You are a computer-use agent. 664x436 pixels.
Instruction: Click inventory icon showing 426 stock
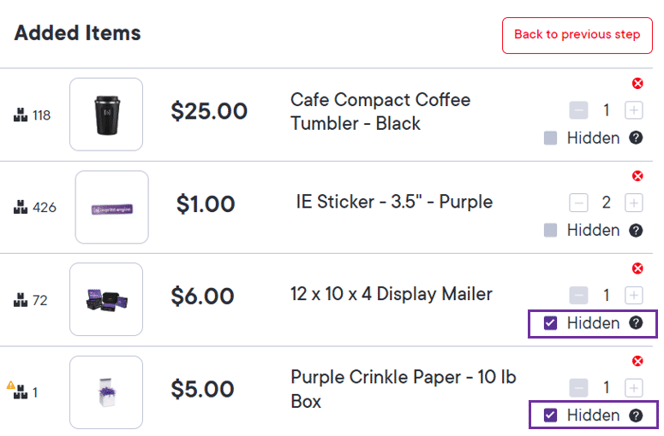(20, 207)
